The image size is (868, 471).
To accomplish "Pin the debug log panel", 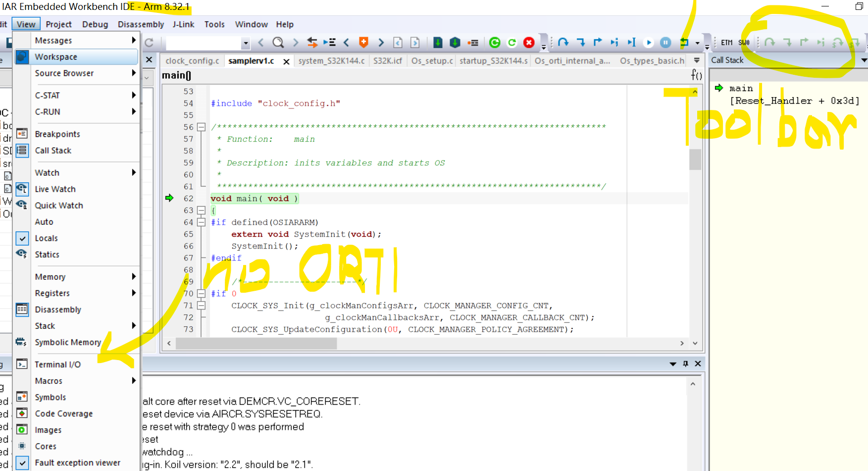I will click(685, 364).
